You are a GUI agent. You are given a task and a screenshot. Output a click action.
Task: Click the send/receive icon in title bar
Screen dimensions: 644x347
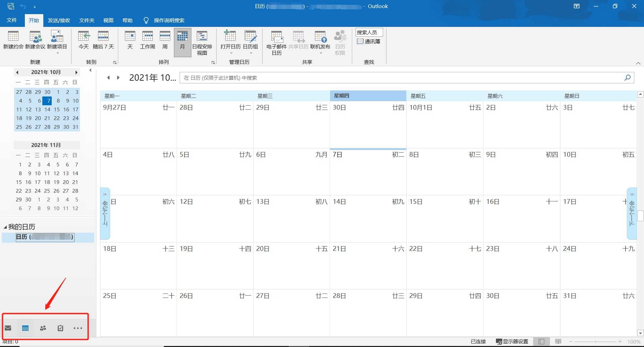click(11, 6)
